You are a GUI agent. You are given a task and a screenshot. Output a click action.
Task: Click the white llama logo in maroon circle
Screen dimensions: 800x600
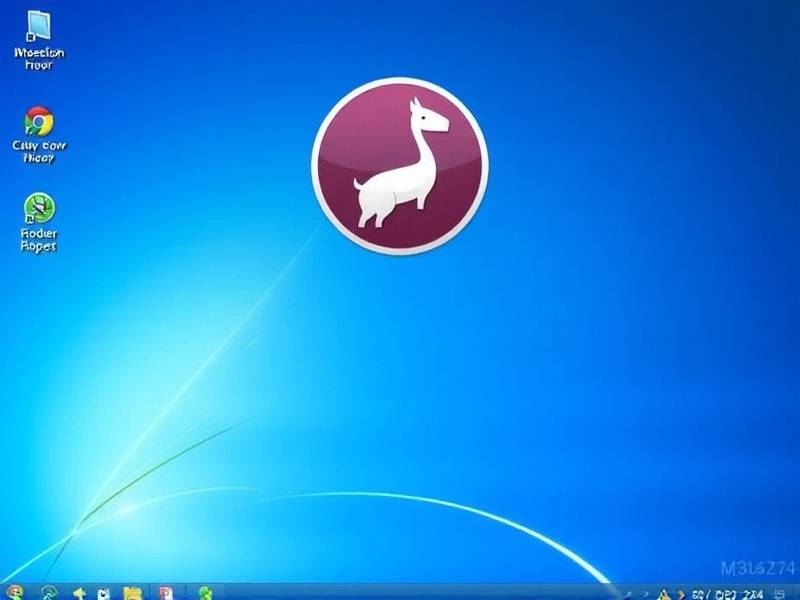pos(400,165)
